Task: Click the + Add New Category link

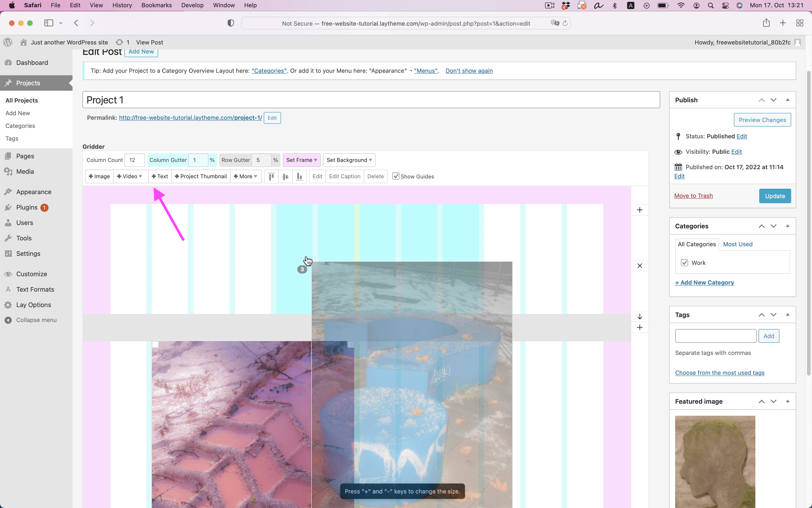Action: (704, 283)
